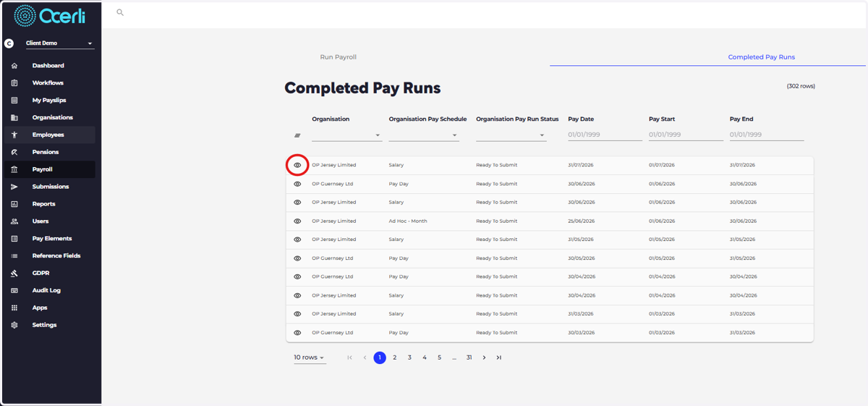This screenshot has width=868, height=406.
Task: Click the Organisations building icon in sidebar
Action: click(14, 118)
